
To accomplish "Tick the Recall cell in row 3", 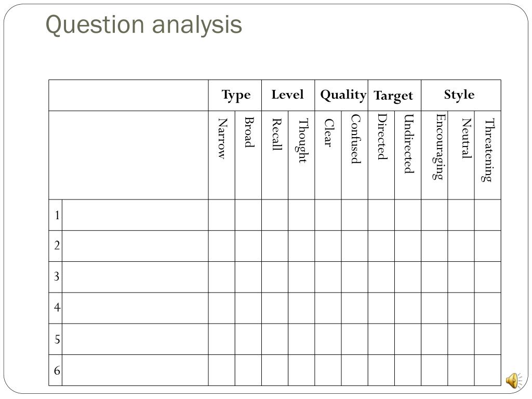I will [x=275, y=277].
